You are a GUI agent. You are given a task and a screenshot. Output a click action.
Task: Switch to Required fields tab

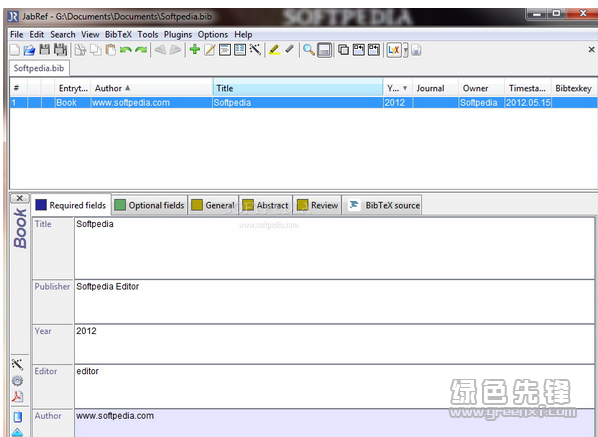pyautogui.click(x=71, y=205)
